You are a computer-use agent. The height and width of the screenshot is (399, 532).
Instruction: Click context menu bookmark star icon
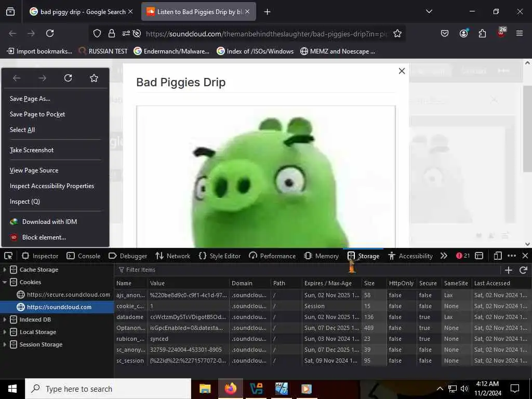pos(94,78)
